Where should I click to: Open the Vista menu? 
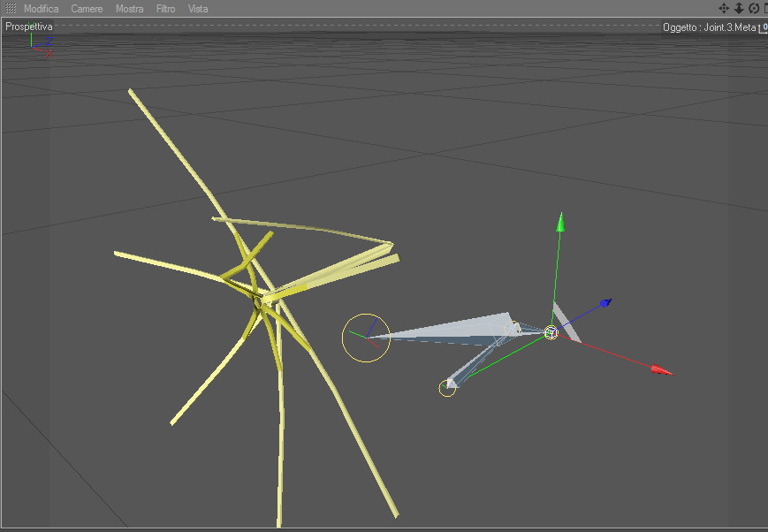click(198, 9)
